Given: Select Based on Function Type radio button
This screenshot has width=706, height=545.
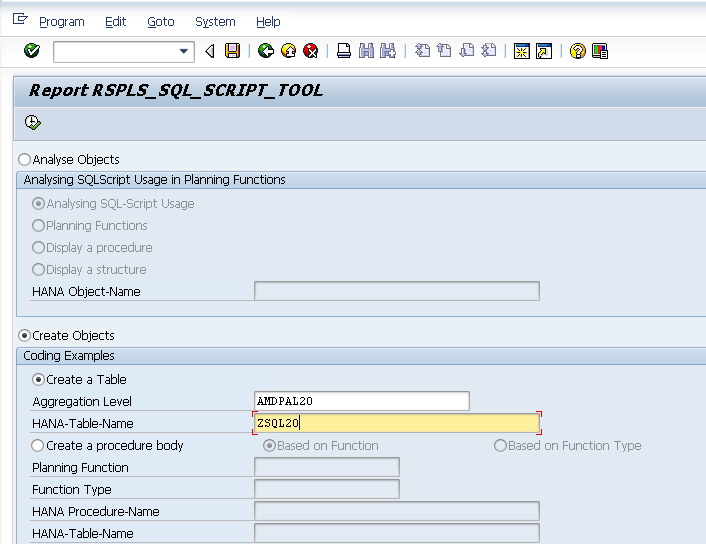Looking at the screenshot, I should coord(500,446).
